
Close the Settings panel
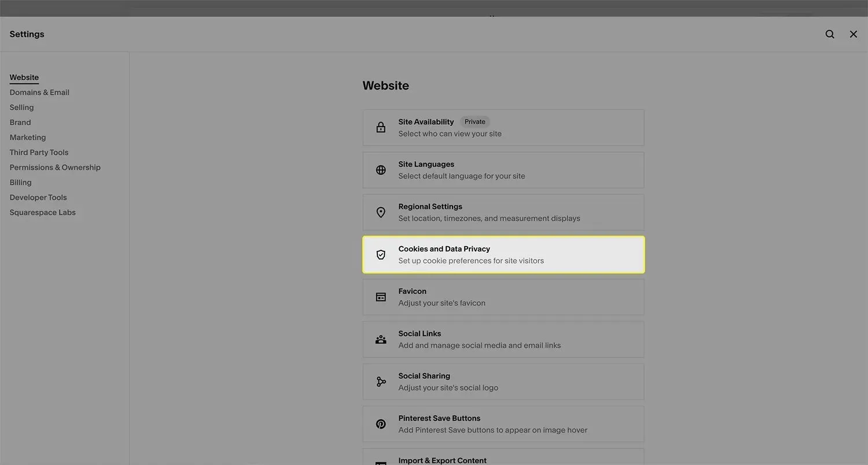[x=854, y=34]
